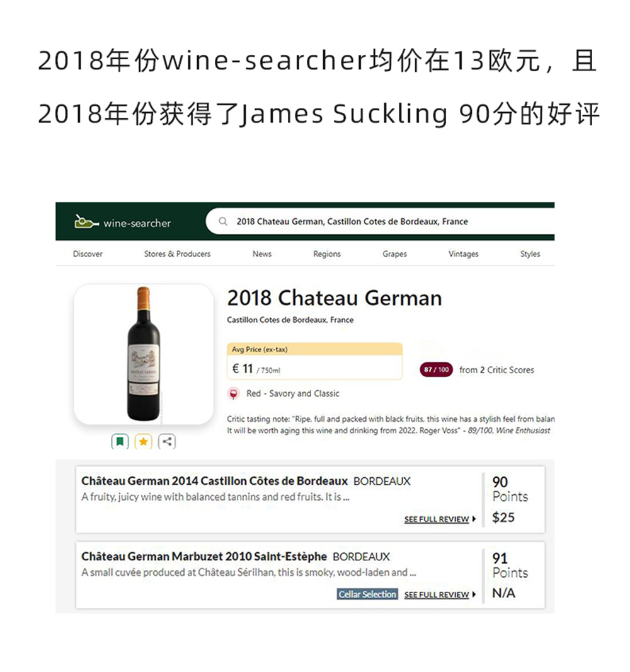Click arrow beside first See Full Review
Screen dimensions: 630x672
tap(474, 519)
